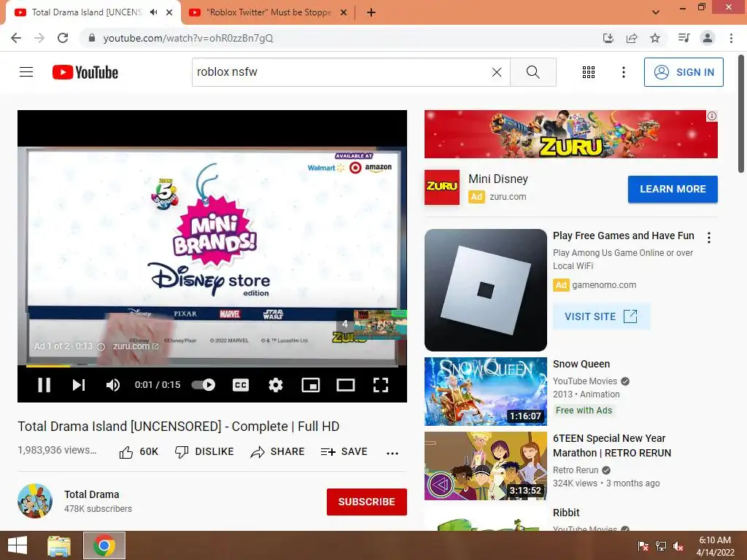Image resolution: width=747 pixels, height=560 pixels.
Task: Click Learn More on Zuru ad
Action: pos(673,189)
